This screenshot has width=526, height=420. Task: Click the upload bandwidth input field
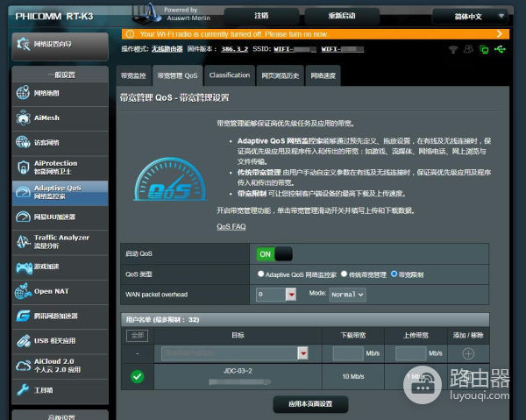[411, 353]
